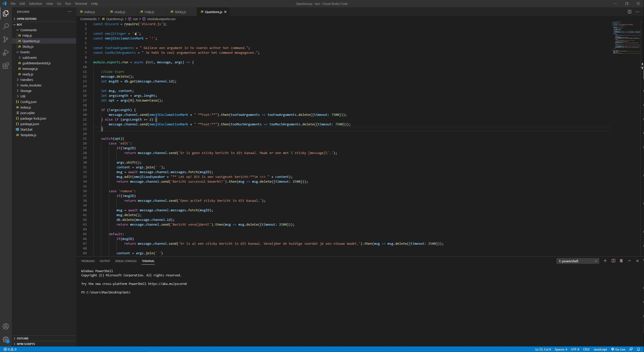Click JavaScript language mode in status bar
The image size is (644, 352).
coord(600,349)
